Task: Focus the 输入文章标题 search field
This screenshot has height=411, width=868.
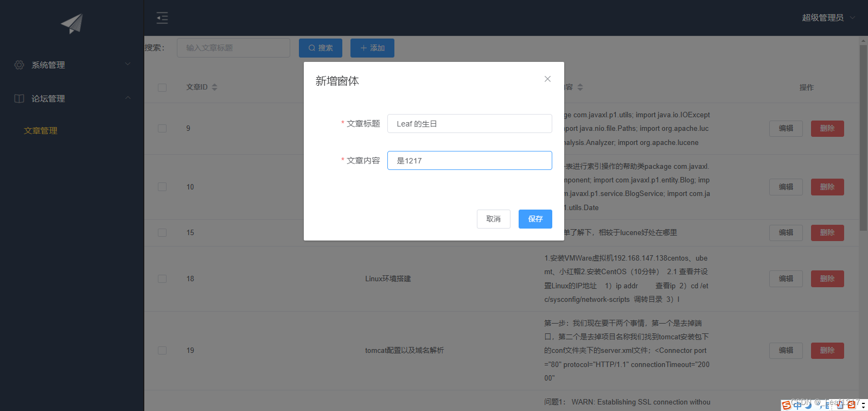Action: (x=233, y=48)
